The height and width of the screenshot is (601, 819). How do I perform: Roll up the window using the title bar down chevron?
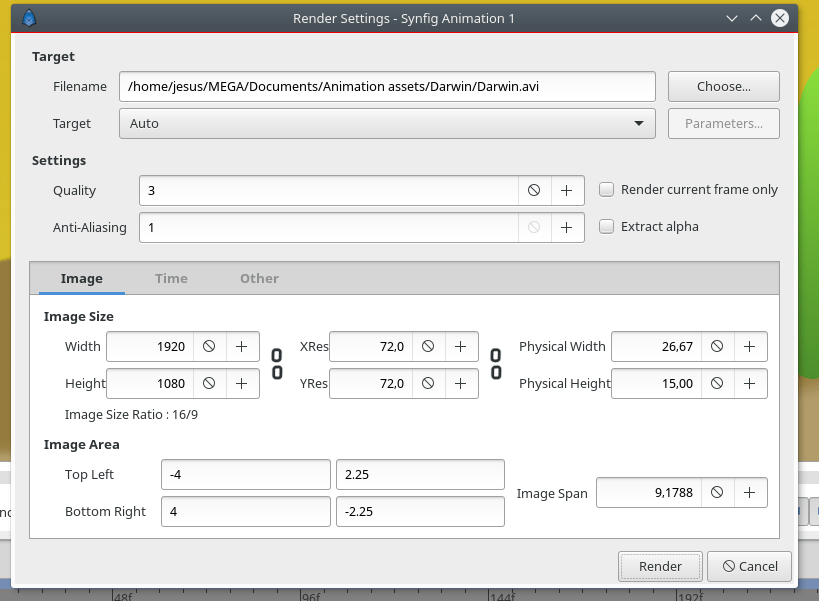732,18
